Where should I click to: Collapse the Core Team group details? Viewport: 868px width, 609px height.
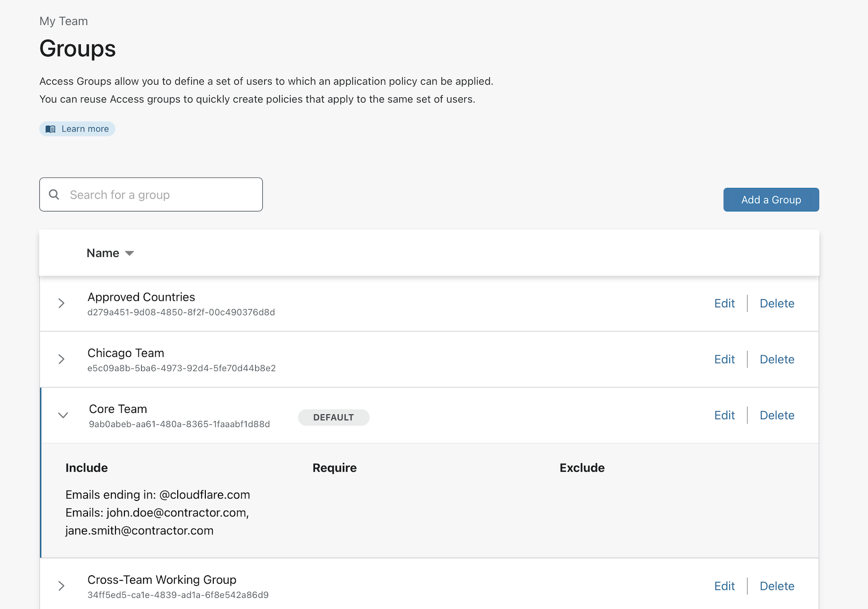tap(63, 415)
